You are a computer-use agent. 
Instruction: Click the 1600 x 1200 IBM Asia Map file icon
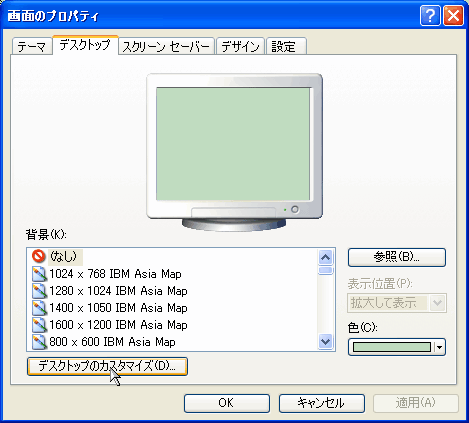coord(39,325)
